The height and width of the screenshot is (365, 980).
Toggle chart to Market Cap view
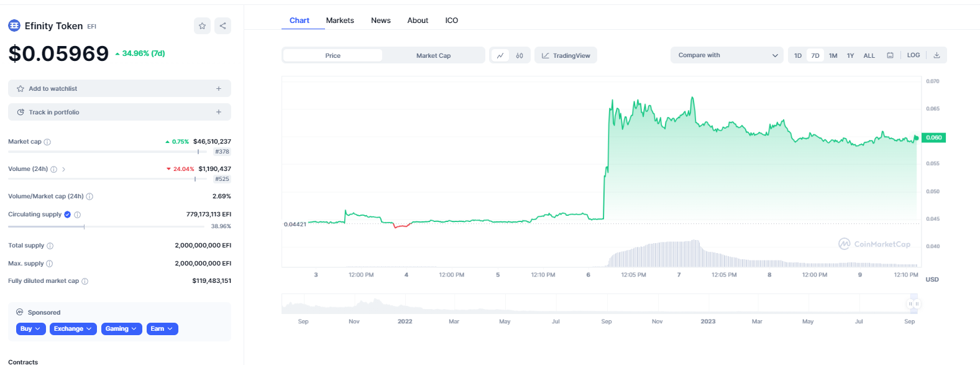433,56
